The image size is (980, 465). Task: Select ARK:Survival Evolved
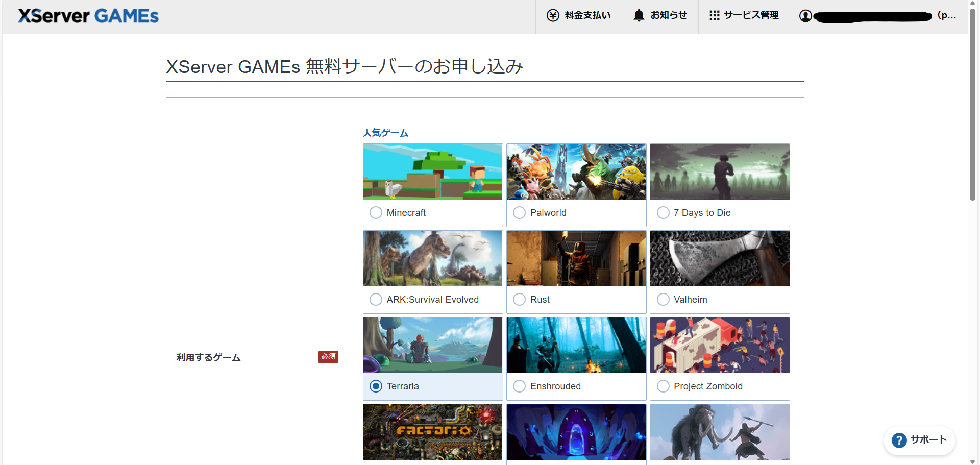(x=376, y=300)
